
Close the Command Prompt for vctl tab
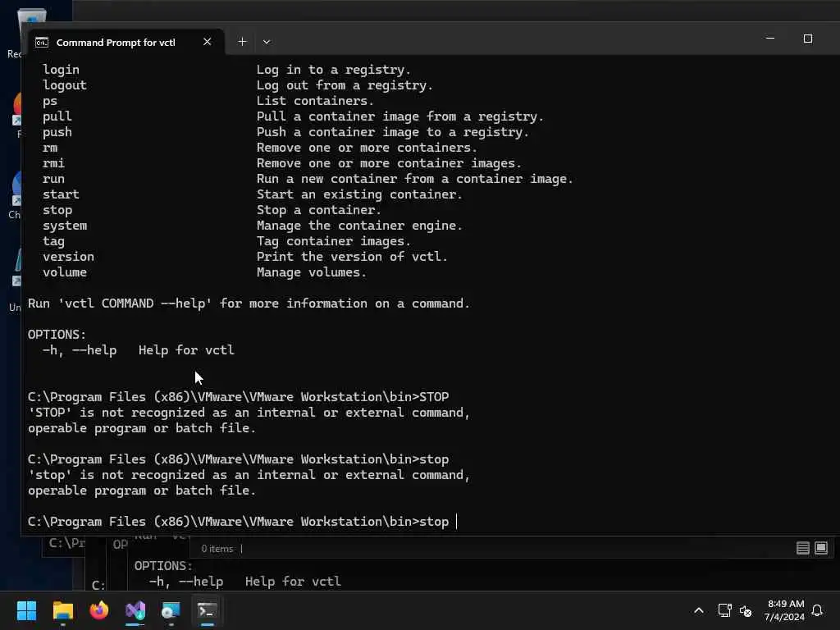[208, 42]
